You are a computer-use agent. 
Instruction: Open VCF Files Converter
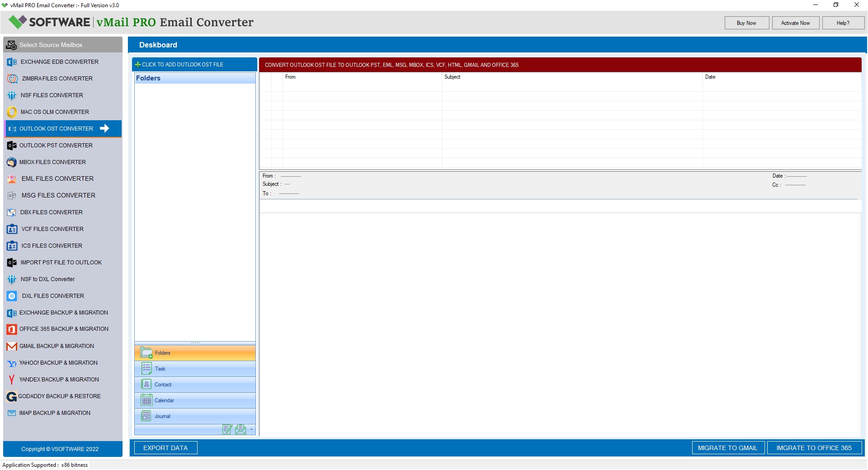pyautogui.click(x=63, y=229)
